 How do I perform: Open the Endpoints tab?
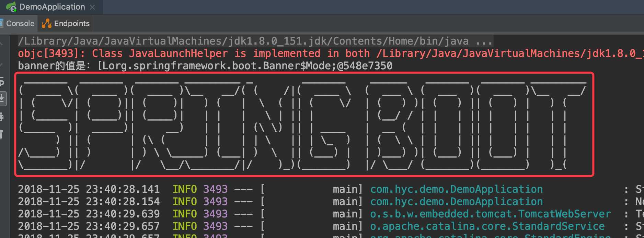[x=65, y=23]
